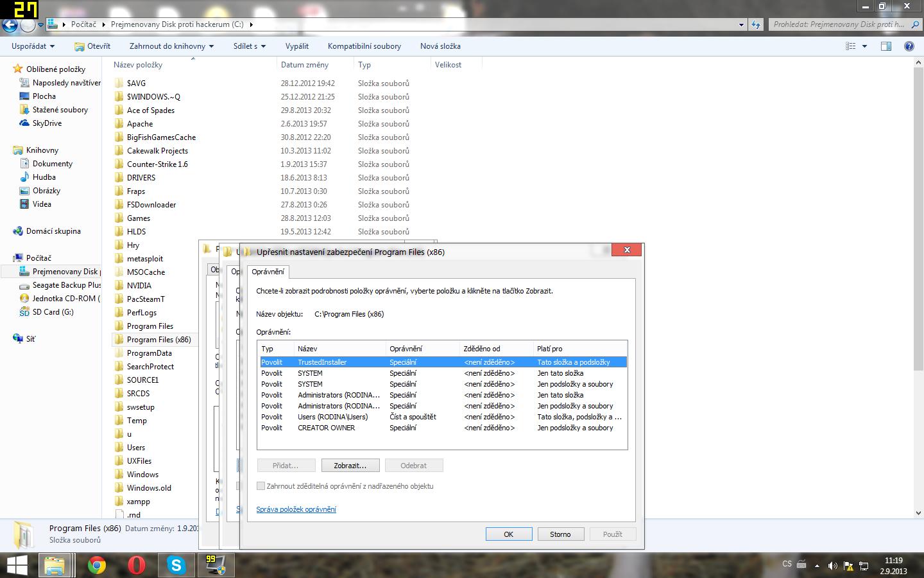Expand the Sdílet s dropdown
Screen dimensions: 924x578
click(x=249, y=46)
